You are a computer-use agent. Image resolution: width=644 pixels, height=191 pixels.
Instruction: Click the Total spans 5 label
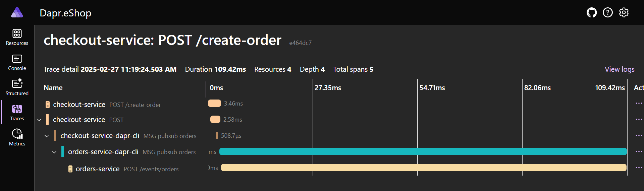click(x=353, y=69)
